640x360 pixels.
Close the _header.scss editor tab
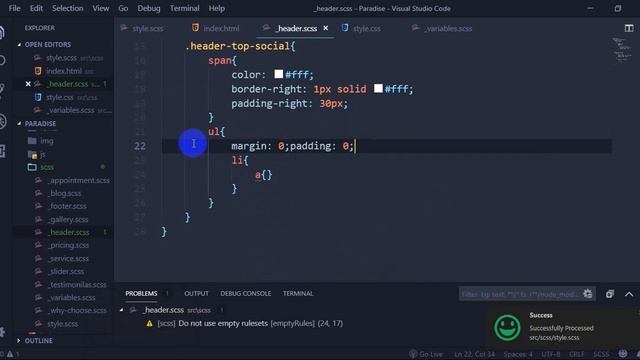pos(326,28)
